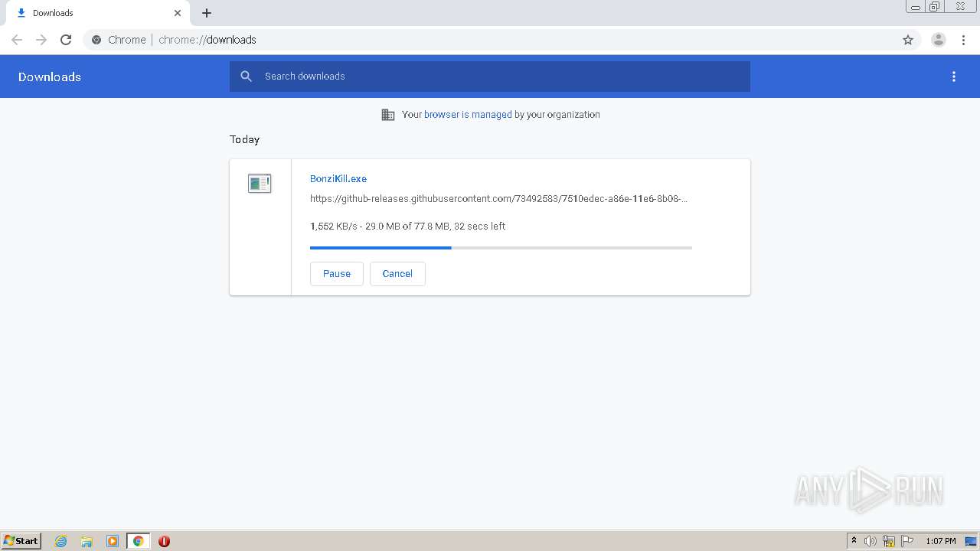Screen dimensions: 980x551
Task: Click the download speed and size status text
Action: pos(407,227)
